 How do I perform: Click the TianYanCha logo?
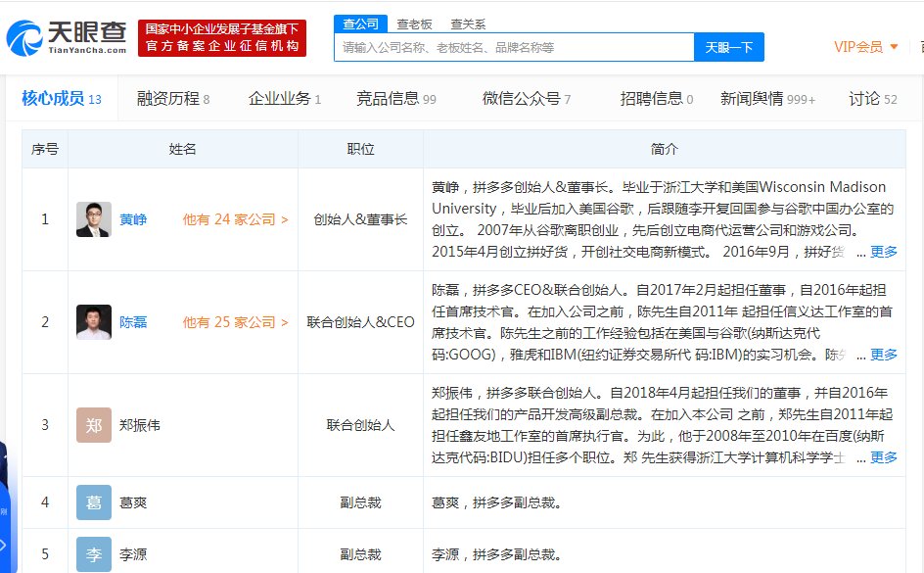(x=67, y=38)
